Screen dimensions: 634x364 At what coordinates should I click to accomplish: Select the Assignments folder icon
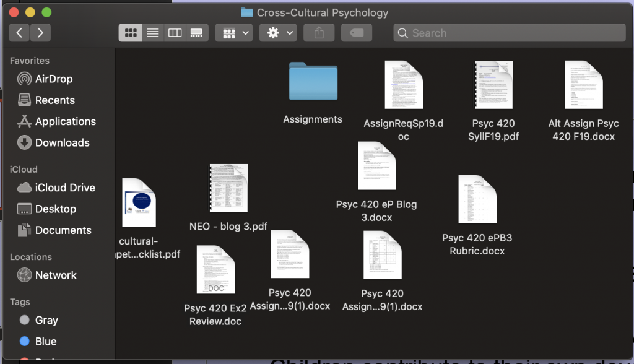[x=313, y=81]
